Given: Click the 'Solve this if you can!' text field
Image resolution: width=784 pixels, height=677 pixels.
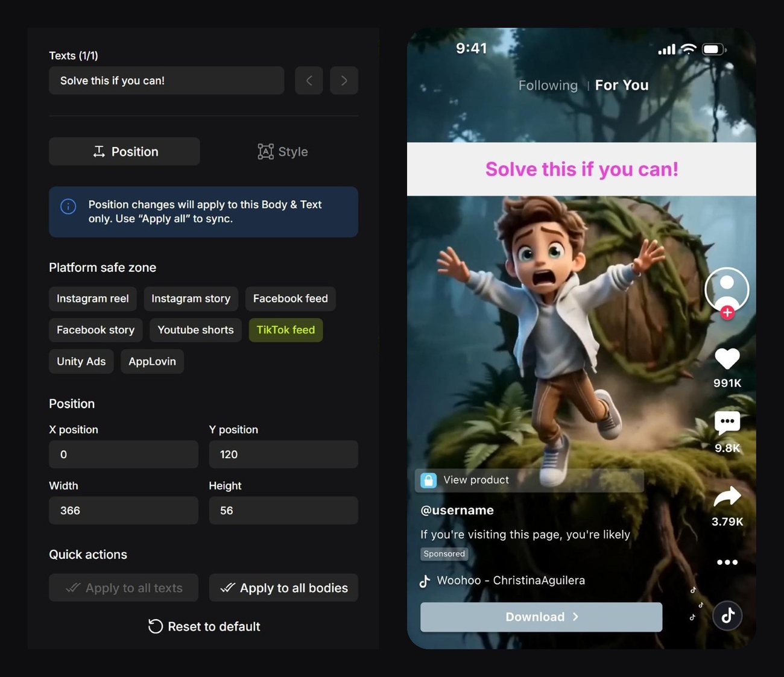Looking at the screenshot, I should tap(166, 80).
